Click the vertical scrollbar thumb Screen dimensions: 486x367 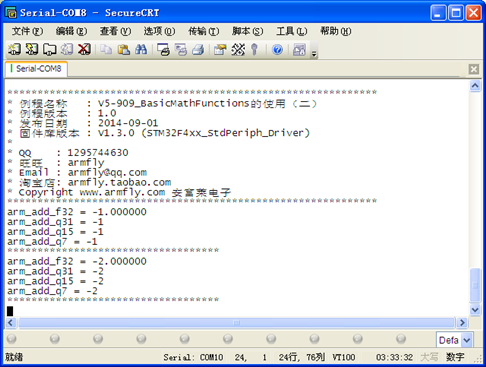pos(475,285)
